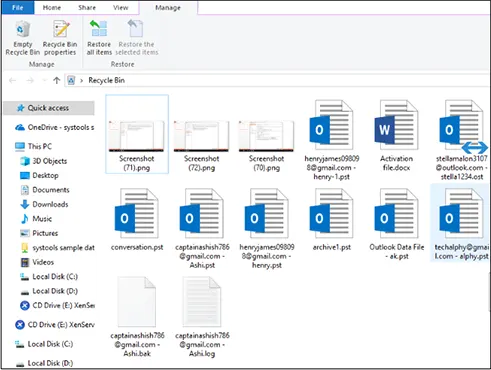Select Local Disk (D:) under This PC
Screen dimensions: 491x370
pyautogui.click(x=49, y=291)
